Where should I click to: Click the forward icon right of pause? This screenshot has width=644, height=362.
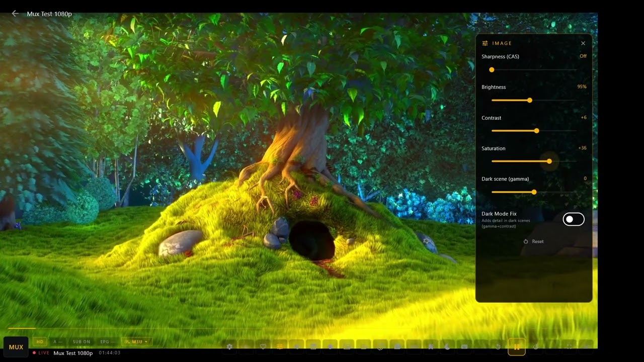(535, 346)
